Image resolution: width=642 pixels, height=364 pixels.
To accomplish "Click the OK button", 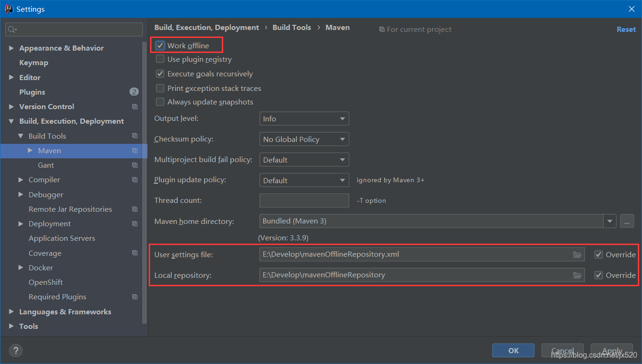I will [514, 350].
